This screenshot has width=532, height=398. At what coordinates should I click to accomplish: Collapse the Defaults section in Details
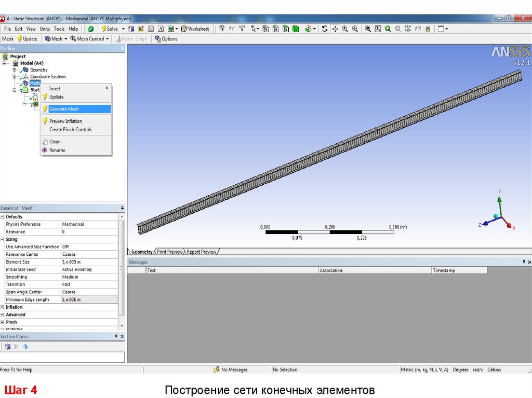click(x=3, y=217)
